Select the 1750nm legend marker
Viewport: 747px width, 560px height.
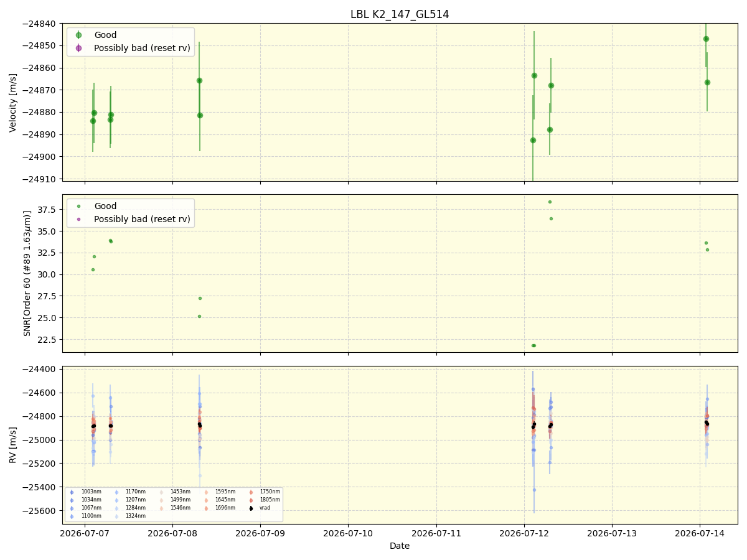(251, 492)
